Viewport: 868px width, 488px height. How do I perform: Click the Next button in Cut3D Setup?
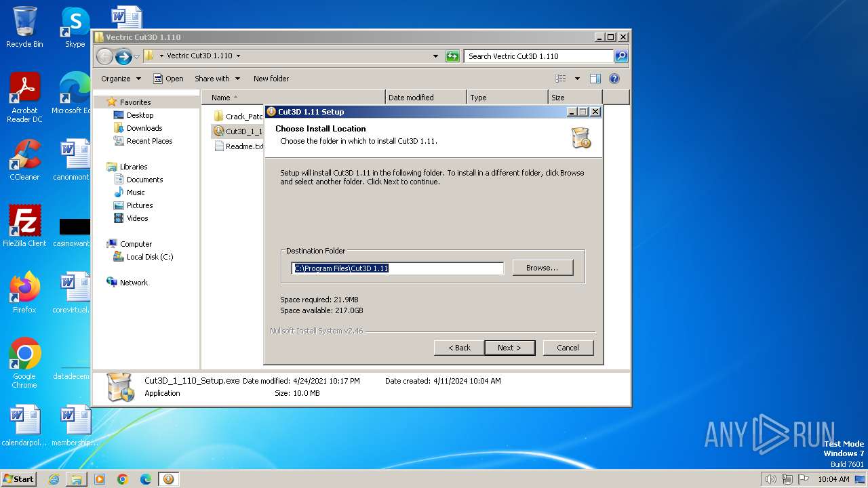(x=509, y=348)
